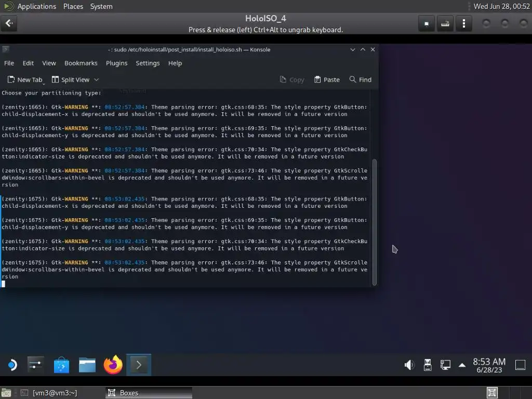Click the Konsole window icon in title bar
Screen dimensions: 532x399
[x=5, y=49]
